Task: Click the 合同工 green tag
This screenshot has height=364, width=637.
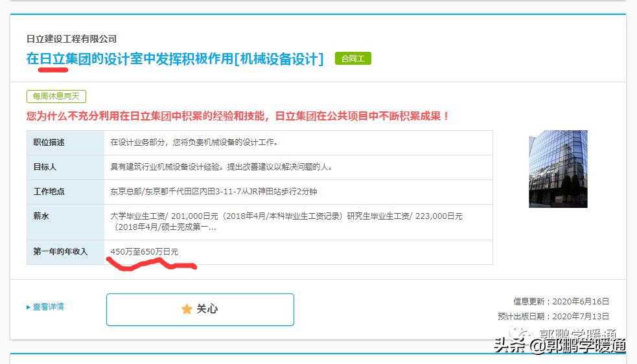Action: click(353, 58)
